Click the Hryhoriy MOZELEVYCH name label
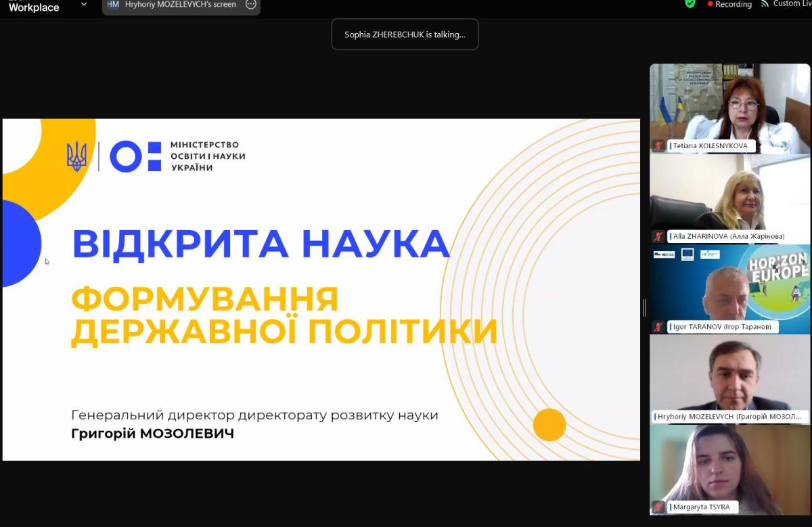Screen dimensions: 812x527 tap(729, 417)
